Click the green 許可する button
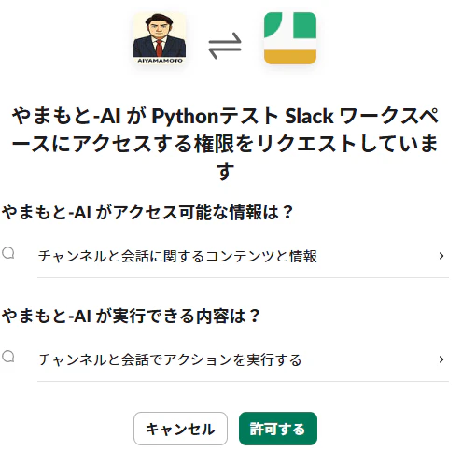 click(x=278, y=429)
